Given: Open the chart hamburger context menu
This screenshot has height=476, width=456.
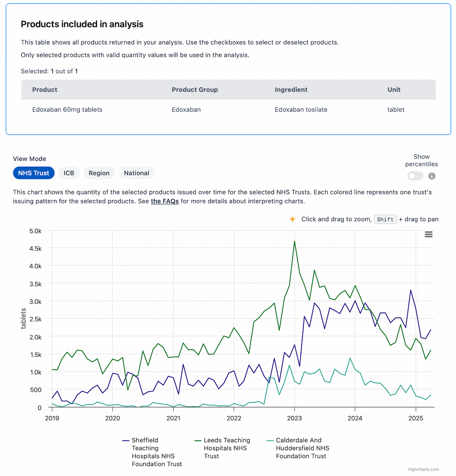Looking at the screenshot, I should (x=428, y=235).
